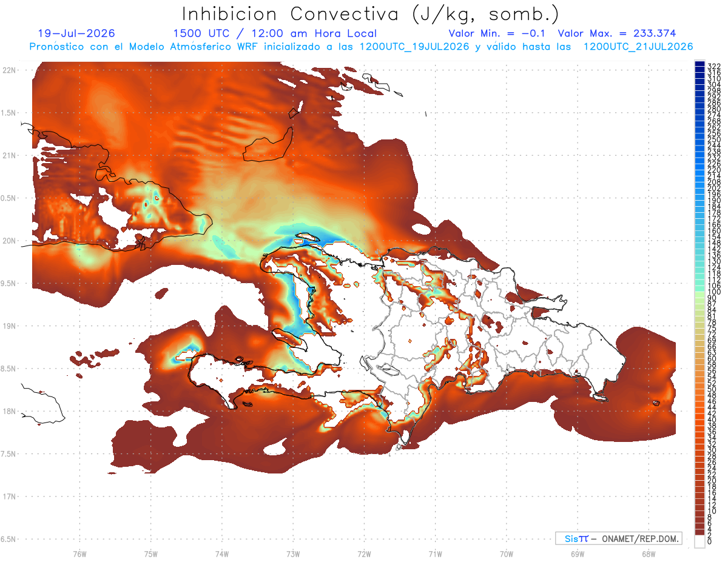728x562 pixels.
Task: Click the "Valor Max. = 233.374" readout
Action: [x=616, y=33]
